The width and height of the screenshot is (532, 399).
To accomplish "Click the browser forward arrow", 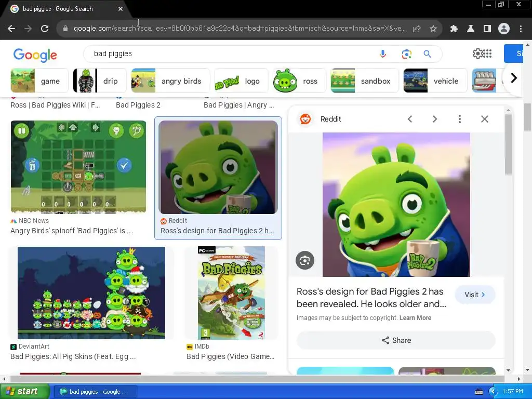I will pyautogui.click(x=28, y=29).
